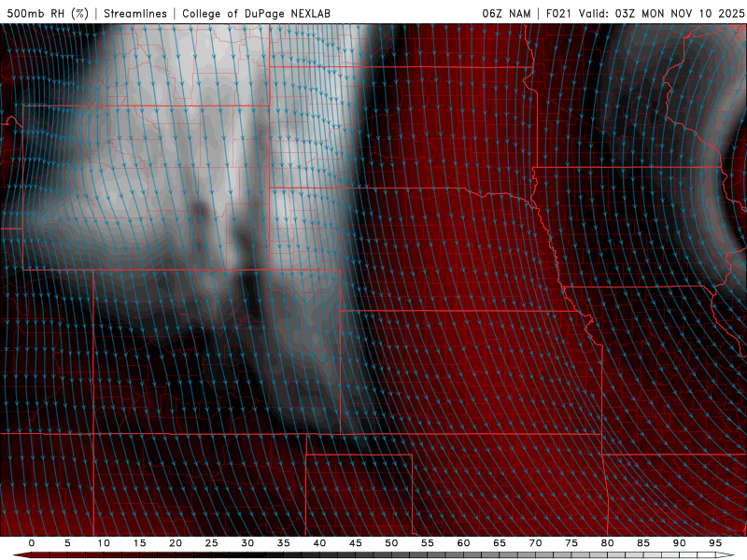Click the "College of DuPage NEXLAB" text

point(256,13)
